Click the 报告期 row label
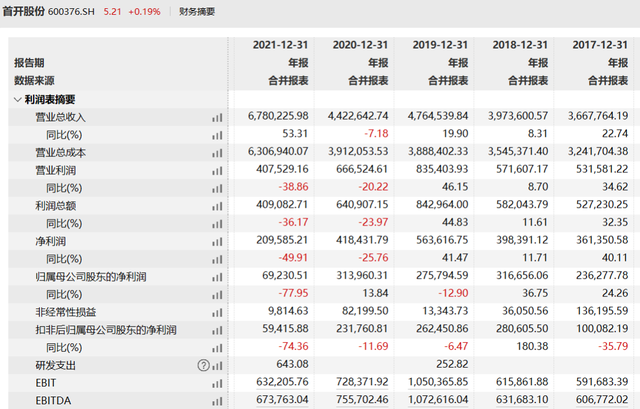This screenshot has width=640, height=409. [29, 63]
